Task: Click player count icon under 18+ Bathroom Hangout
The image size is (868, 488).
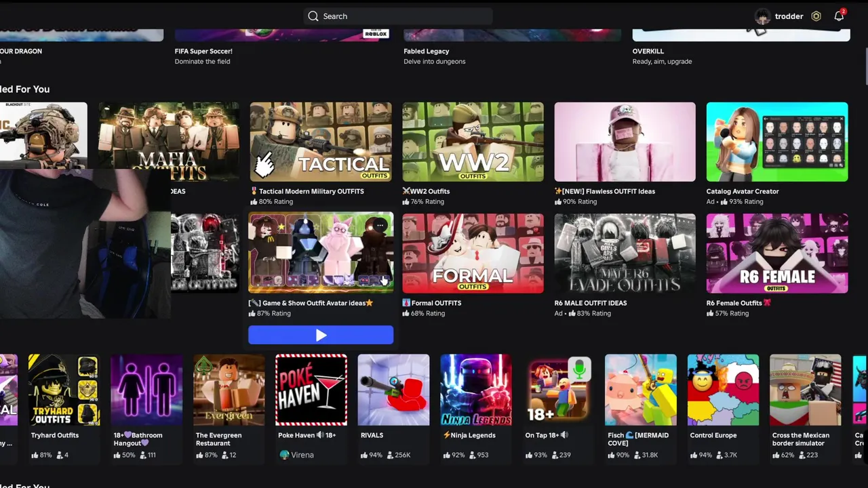Action: 142,455
